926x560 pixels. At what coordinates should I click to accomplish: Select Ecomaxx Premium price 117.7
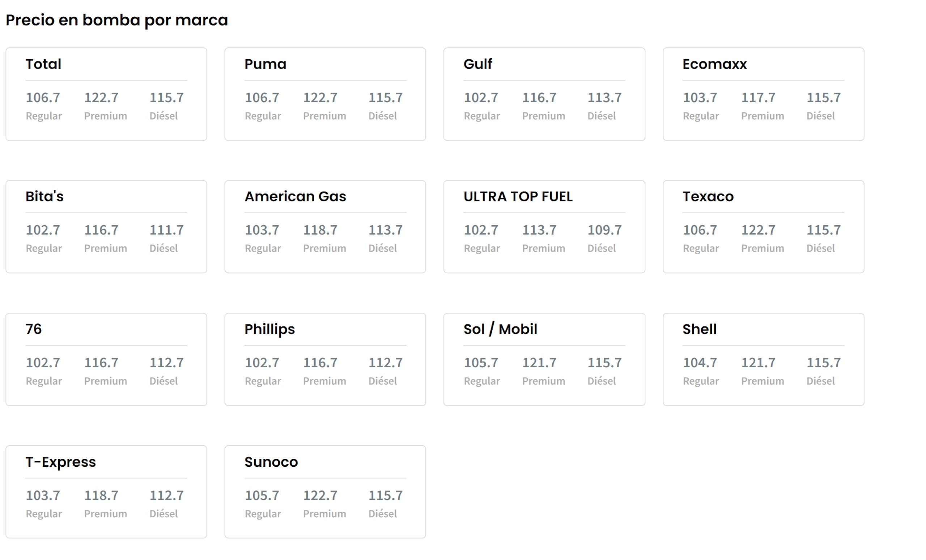(758, 98)
